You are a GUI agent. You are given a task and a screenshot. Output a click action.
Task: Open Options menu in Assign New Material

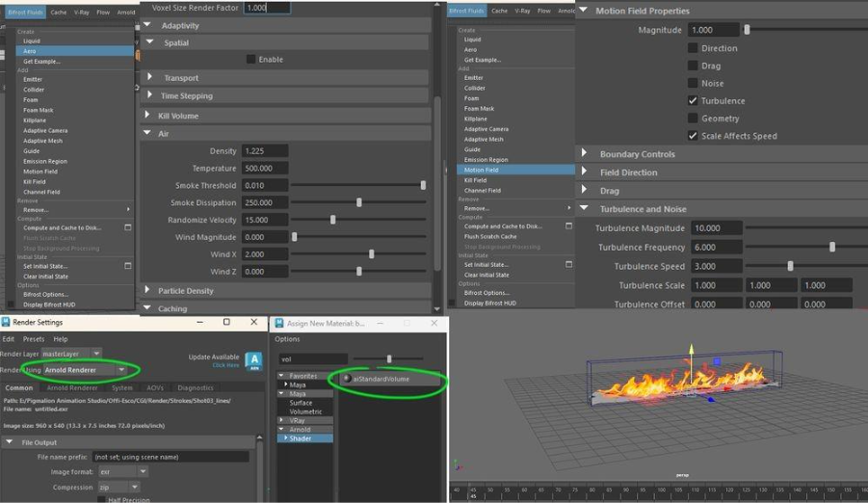click(287, 339)
